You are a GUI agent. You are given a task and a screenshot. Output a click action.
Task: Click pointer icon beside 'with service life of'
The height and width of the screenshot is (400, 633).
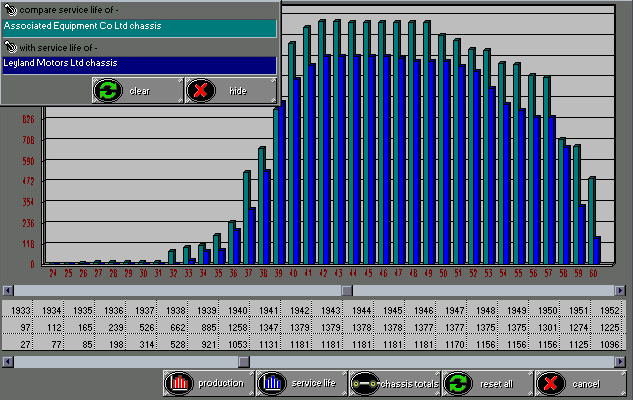[10, 47]
